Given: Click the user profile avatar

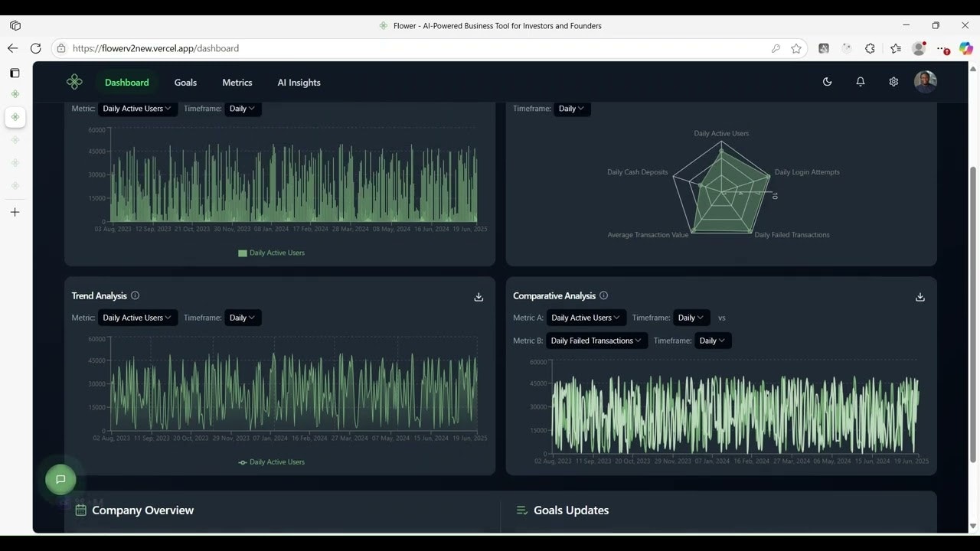Looking at the screenshot, I should tap(925, 82).
